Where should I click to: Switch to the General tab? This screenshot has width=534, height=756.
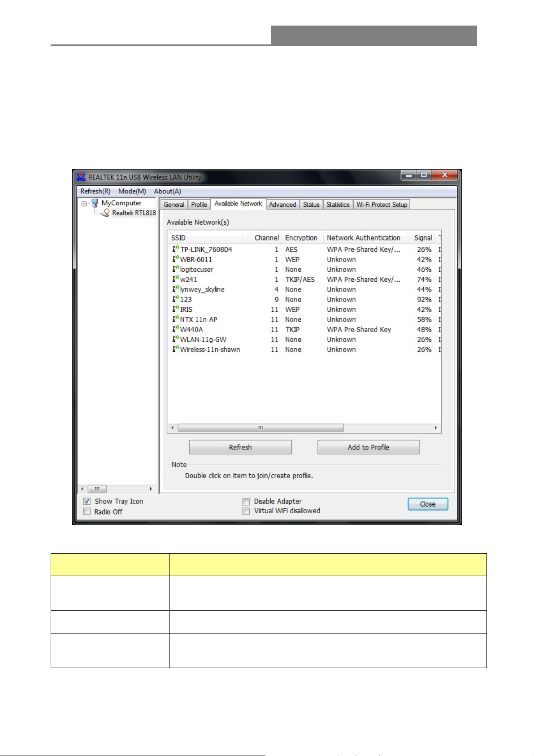click(174, 205)
